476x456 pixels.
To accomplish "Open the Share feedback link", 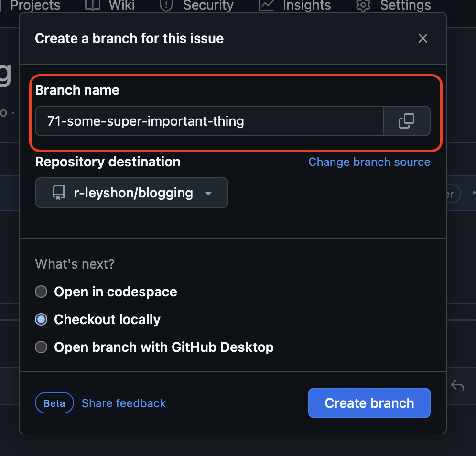I will 124,403.
